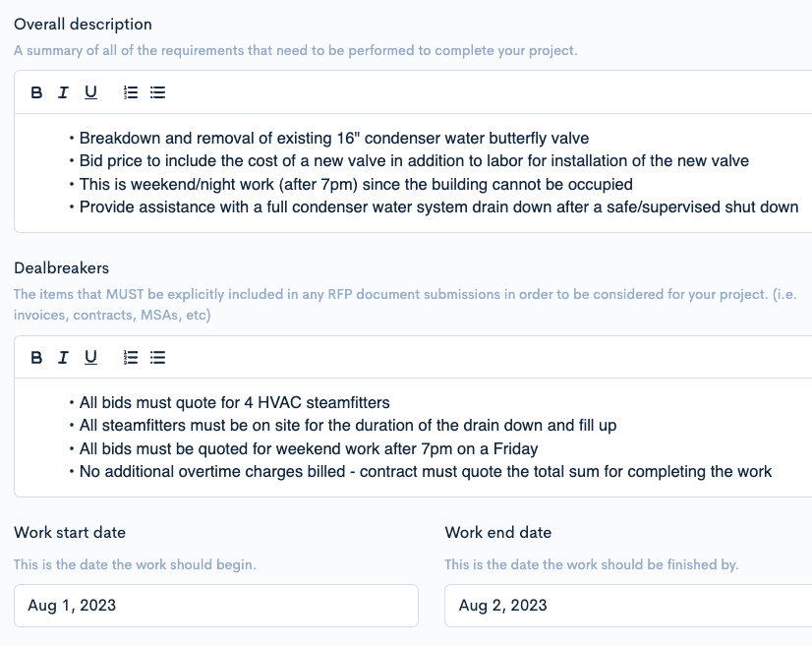This screenshot has height=646, width=812.
Task: Toggle Italic in Overall description toolbar
Action: (x=63, y=92)
